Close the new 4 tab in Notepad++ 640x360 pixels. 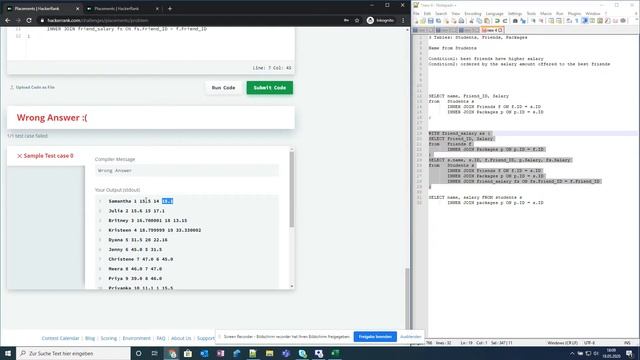(500, 30)
